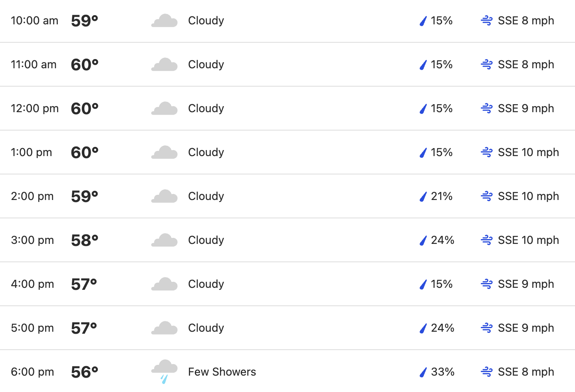Click the cloud icon for 12:00 pm
This screenshot has height=392, width=575.
tap(164, 108)
